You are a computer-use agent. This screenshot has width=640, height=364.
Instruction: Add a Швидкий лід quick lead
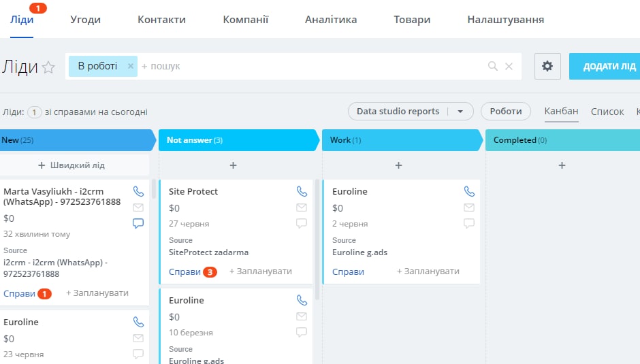(72, 165)
